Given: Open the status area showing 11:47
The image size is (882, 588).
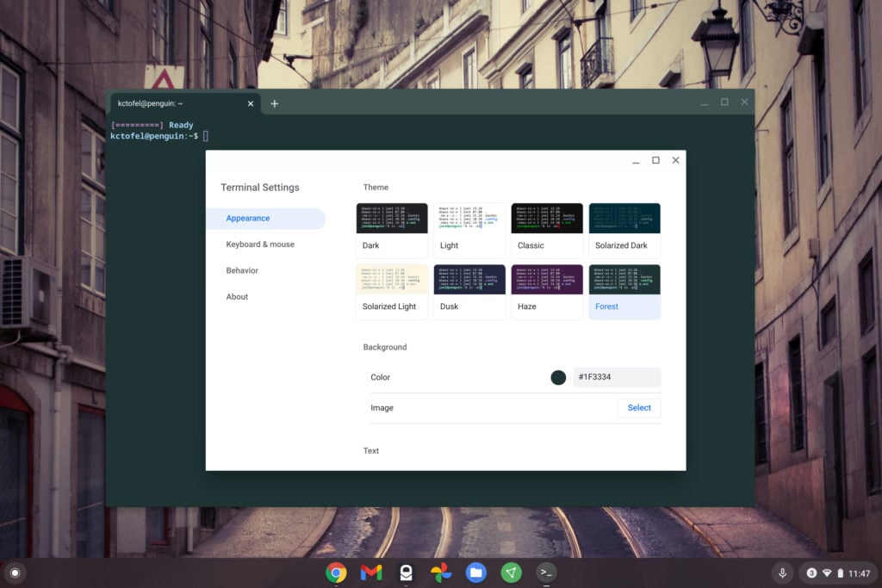Looking at the screenshot, I should [838, 573].
